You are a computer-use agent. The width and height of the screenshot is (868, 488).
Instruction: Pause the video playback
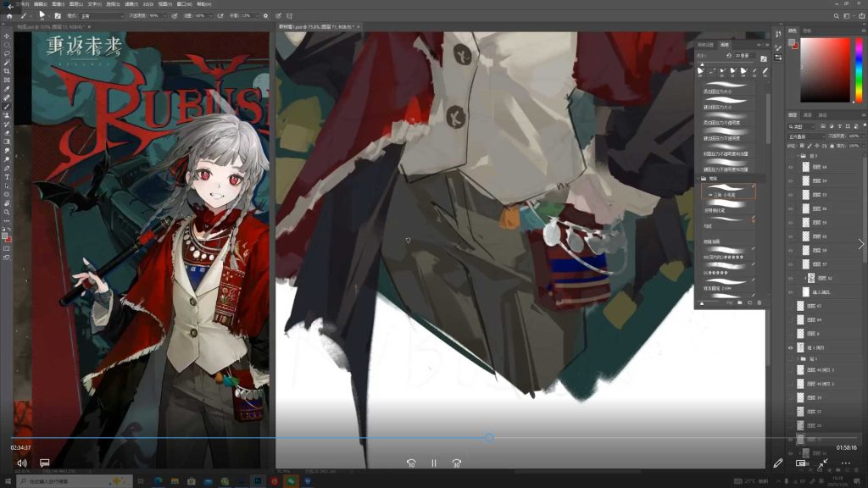(433, 463)
